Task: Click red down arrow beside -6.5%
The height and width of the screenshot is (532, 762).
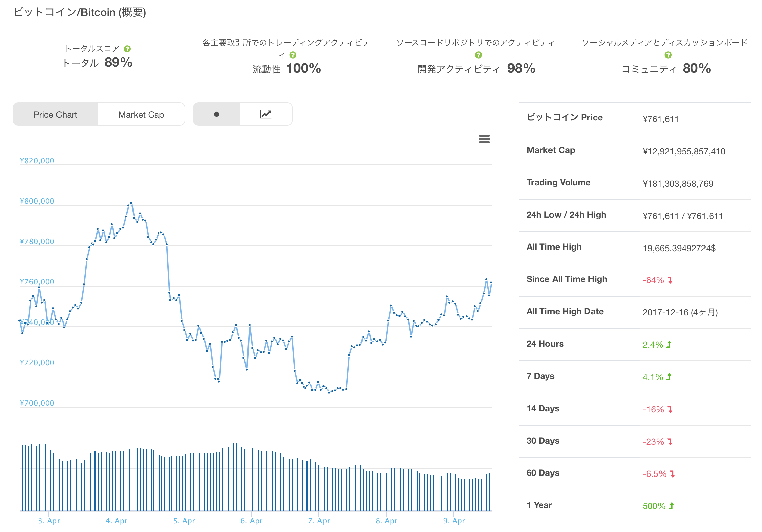Action: pos(672,474)
